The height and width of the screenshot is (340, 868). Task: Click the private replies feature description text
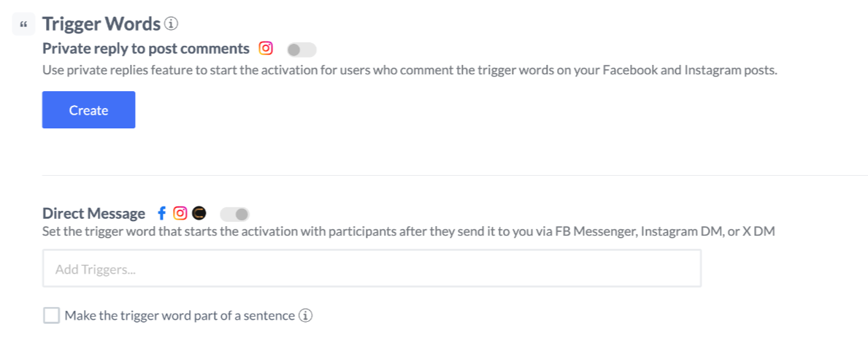click(x=409, y=72)
